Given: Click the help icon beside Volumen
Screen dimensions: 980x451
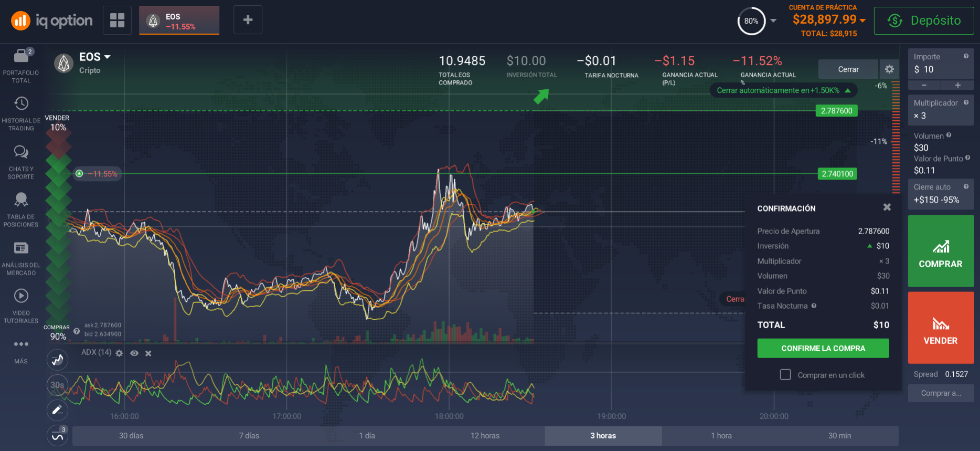Looking at the screenshot, I should [x=949, y=135].
